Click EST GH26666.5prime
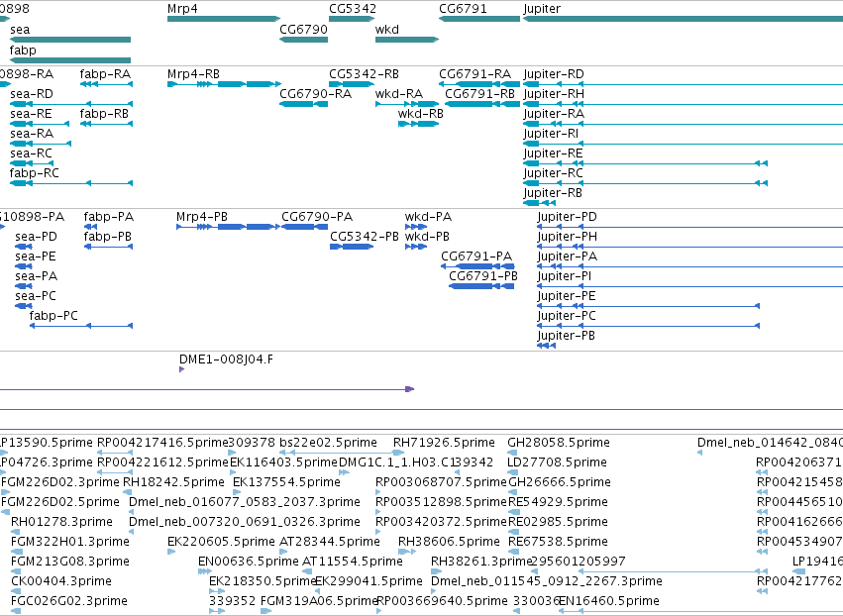Viewport: 843px width, 616px height. pyautogui.click(x=559, y=482)
